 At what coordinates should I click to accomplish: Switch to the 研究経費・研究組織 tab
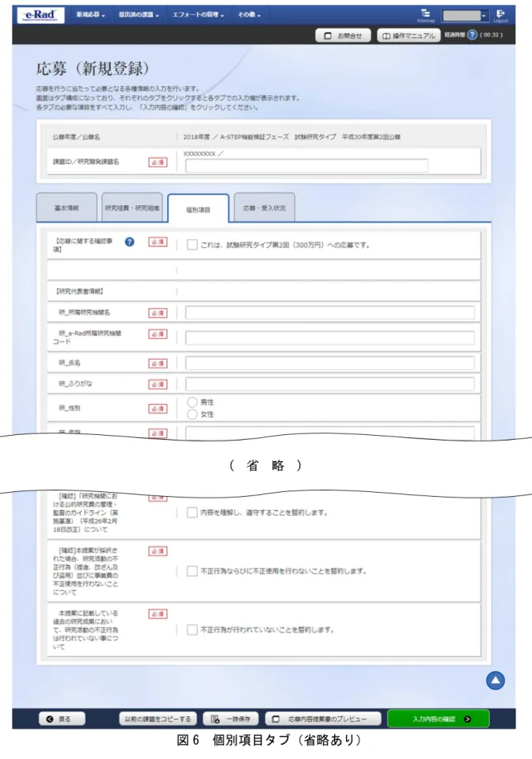(x=132, y=208)
